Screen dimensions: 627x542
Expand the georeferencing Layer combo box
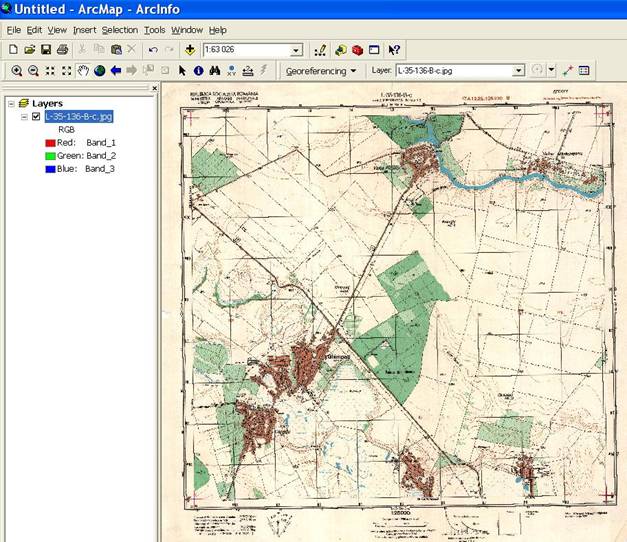[x=518, y=71]
